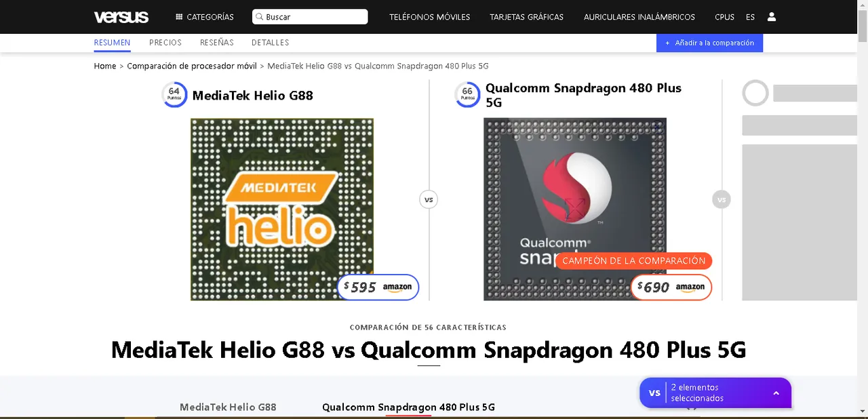Switch to the Precios tab
This screenshot has width=868, height=419.
165,43
